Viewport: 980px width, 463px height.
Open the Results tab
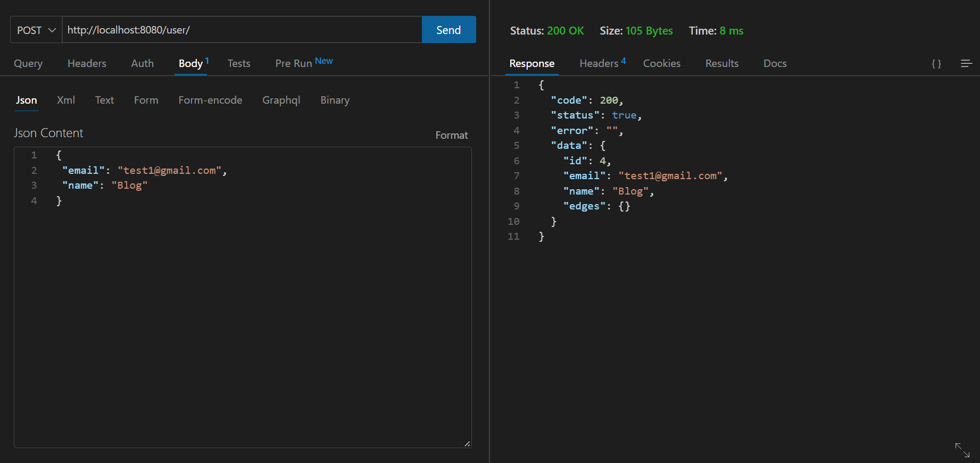[x=722, y=63]
